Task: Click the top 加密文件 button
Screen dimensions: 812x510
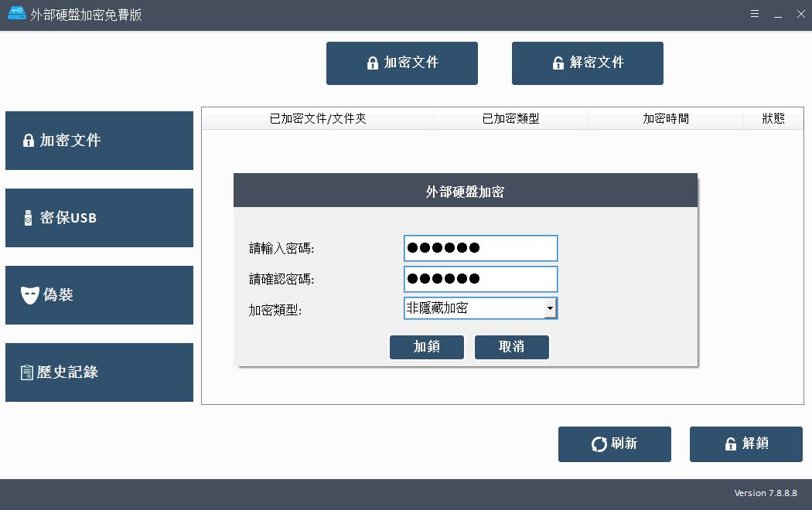Action: (402, 63)
